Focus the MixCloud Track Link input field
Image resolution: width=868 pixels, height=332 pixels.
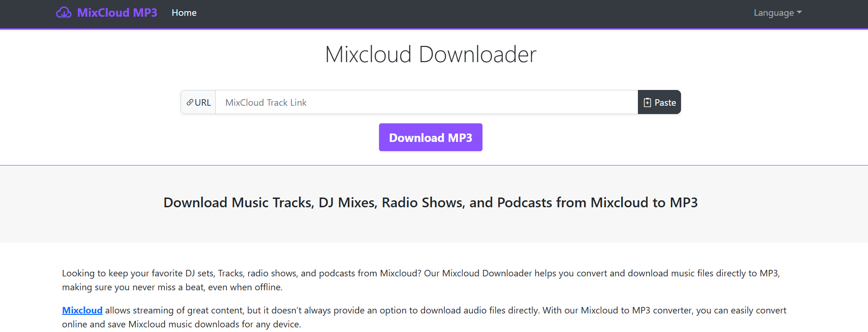coord(426,102)
